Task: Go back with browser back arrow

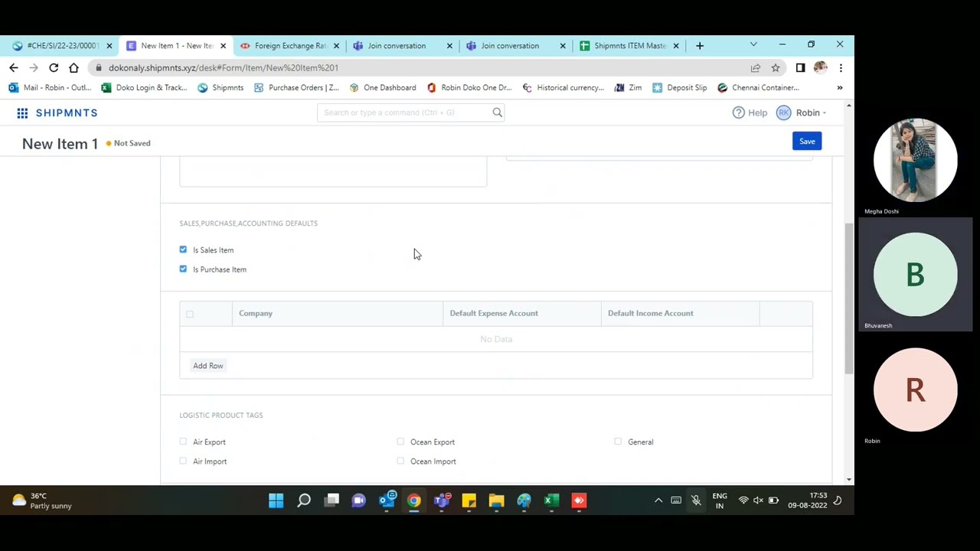Action: coord(14,67)
